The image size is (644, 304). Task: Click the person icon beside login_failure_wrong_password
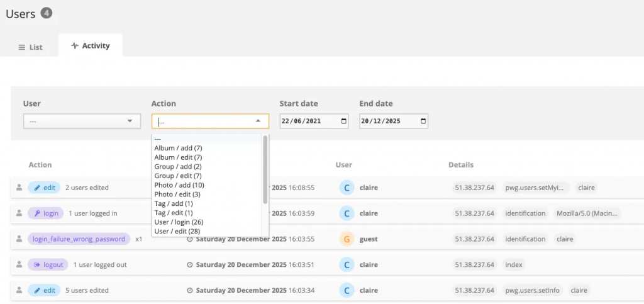coord(19,239)
